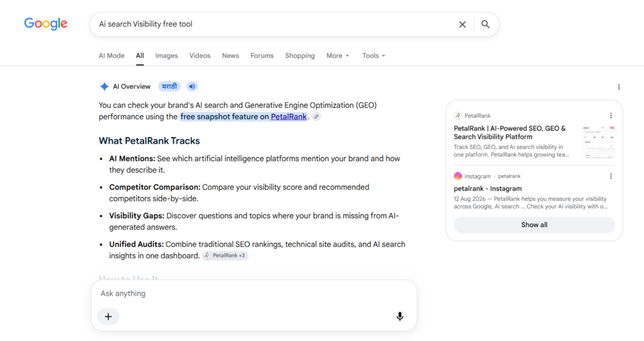Click 'free snapshot feature on' highlighted text
Image resolution: width=644 pixels, height=341 pixels.
click(x=225, y=117)
